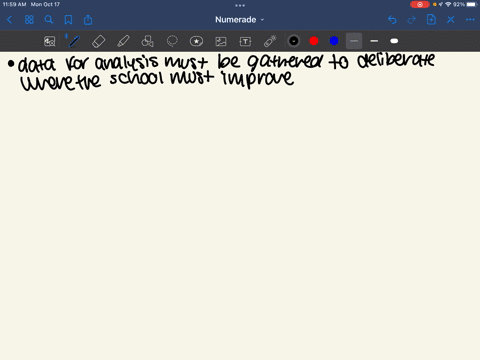Image resolution: width=480 pixels, height=360 pixels.
Task: Select the Eraser tool
Action: click(x=99, y=41)
